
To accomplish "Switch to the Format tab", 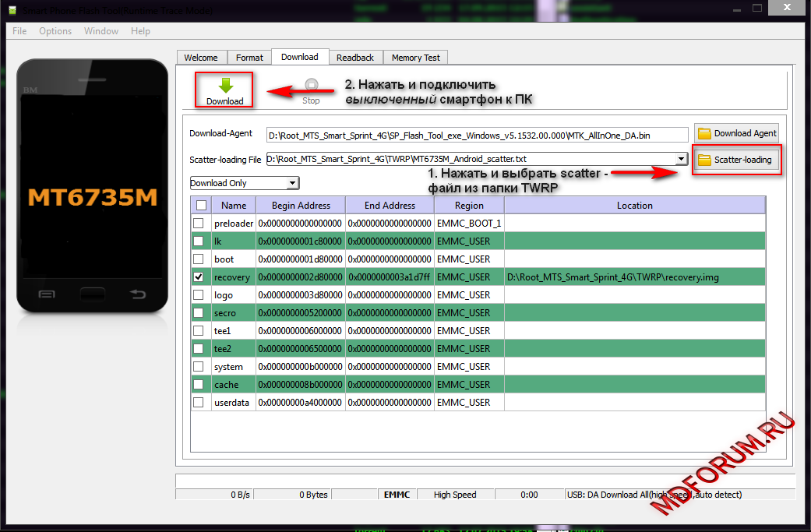I will click(249, 58).
